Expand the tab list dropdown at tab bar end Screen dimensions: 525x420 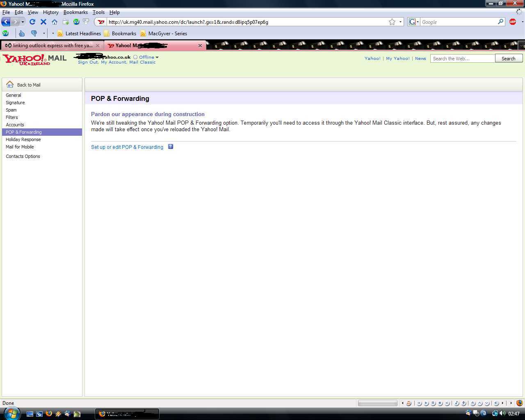(522, 45)
